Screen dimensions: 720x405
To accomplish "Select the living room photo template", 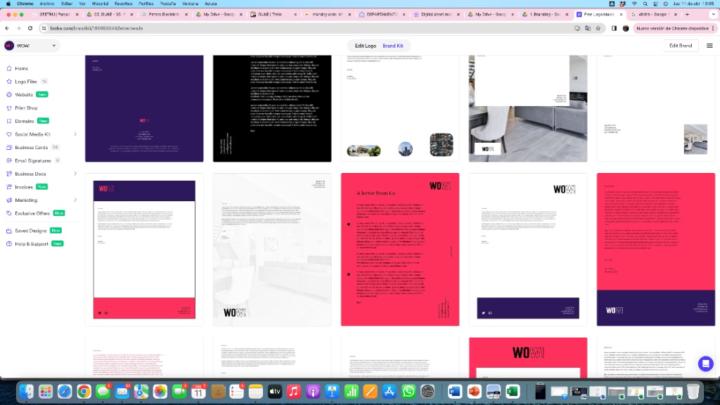I will [528, 108].
